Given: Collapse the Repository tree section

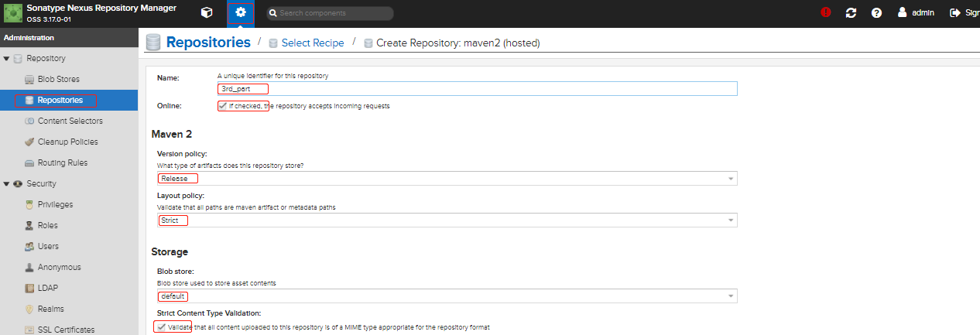Looking at the screenshot, I should pyautogui.click(x=6, y=59).
